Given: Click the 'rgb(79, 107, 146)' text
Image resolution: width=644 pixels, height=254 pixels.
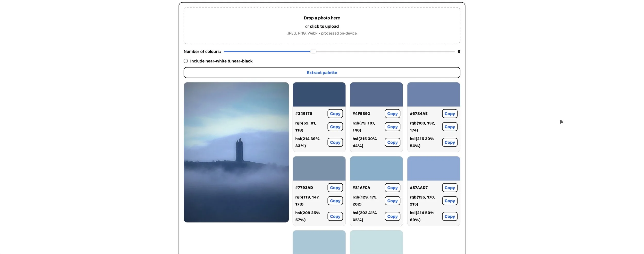Looking at the screenshot, I should tap(364, 127).
